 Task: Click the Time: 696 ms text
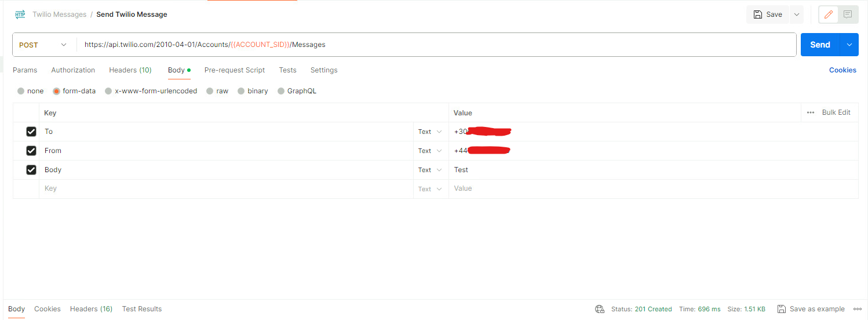coord(700,309)
